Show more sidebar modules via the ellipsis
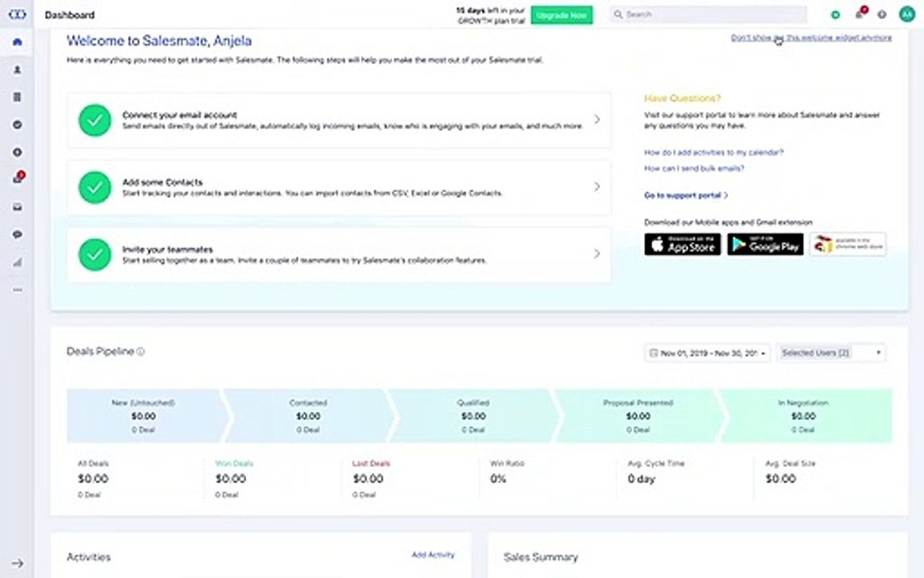This screenshot has width=924, height=578. click(x=17, y=290)
